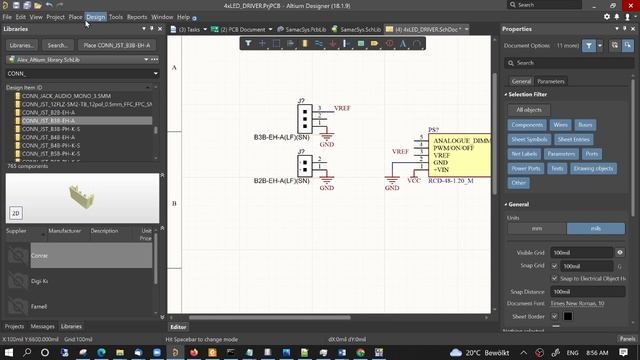Image resolution: width=640 pixels, height=360 pixels.
Task: Select the mils units option
Action: tap(596, 229)
